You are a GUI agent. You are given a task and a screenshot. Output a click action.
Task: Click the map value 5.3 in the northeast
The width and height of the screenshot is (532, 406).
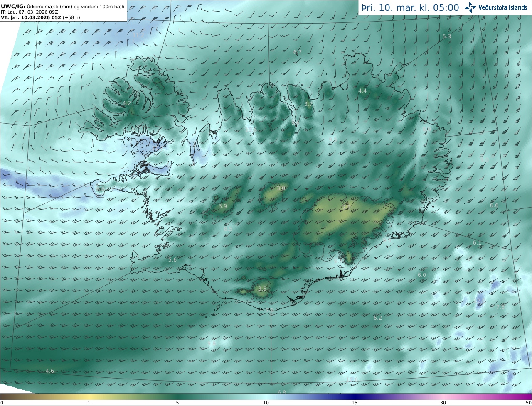click(x=447, y=37)
